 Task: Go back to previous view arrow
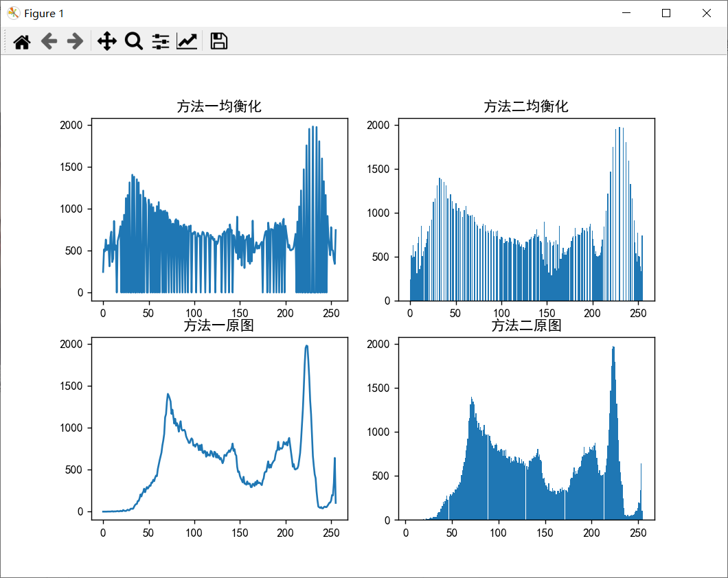tap(49, 41)
